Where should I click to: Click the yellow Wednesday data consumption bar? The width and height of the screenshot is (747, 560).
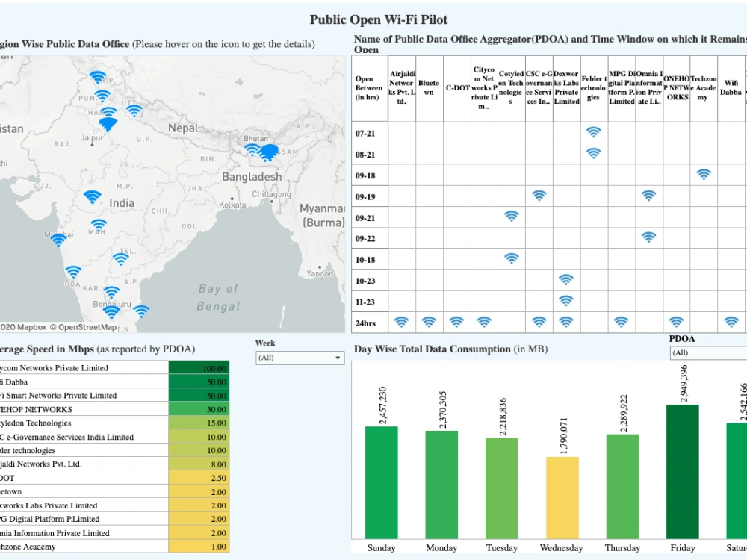[562, 497]
